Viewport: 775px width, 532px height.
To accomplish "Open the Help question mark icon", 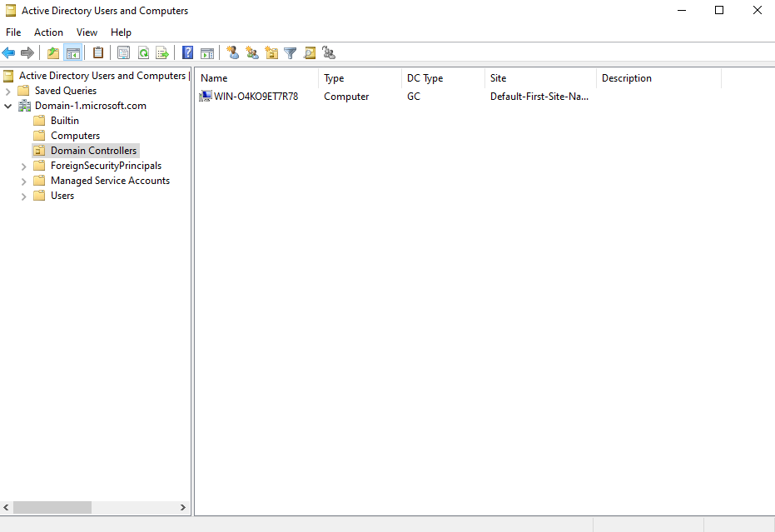I will coord(186,52).
